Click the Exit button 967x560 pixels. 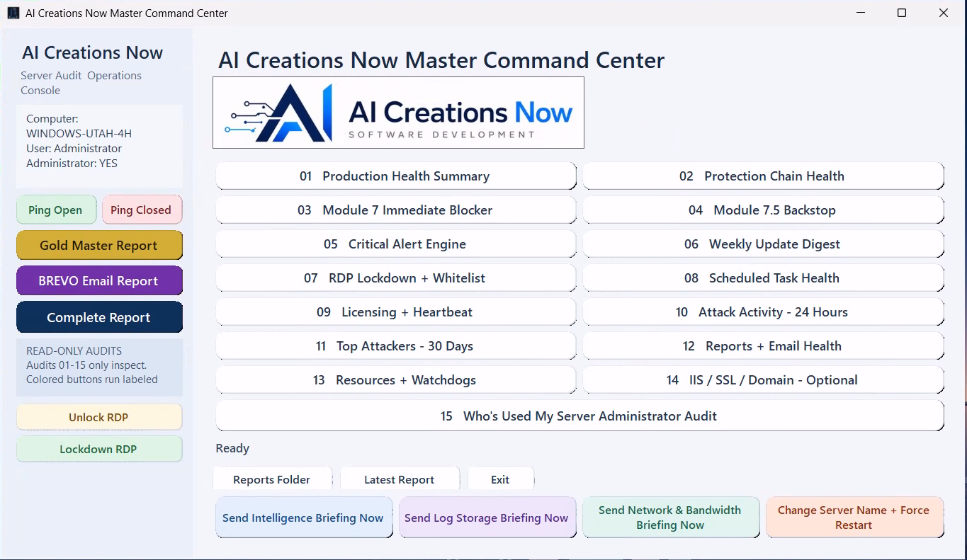[x=500, y=479]
